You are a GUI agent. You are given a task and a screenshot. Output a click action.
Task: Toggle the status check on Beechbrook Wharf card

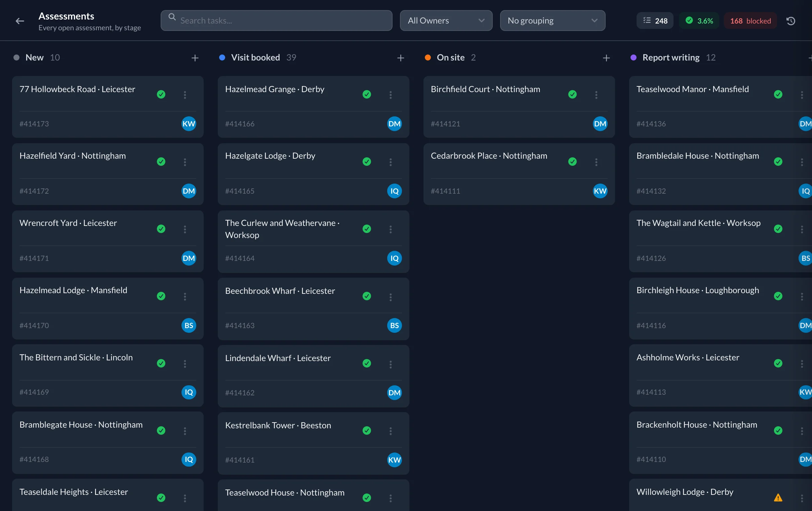click(x=367, y=296)
